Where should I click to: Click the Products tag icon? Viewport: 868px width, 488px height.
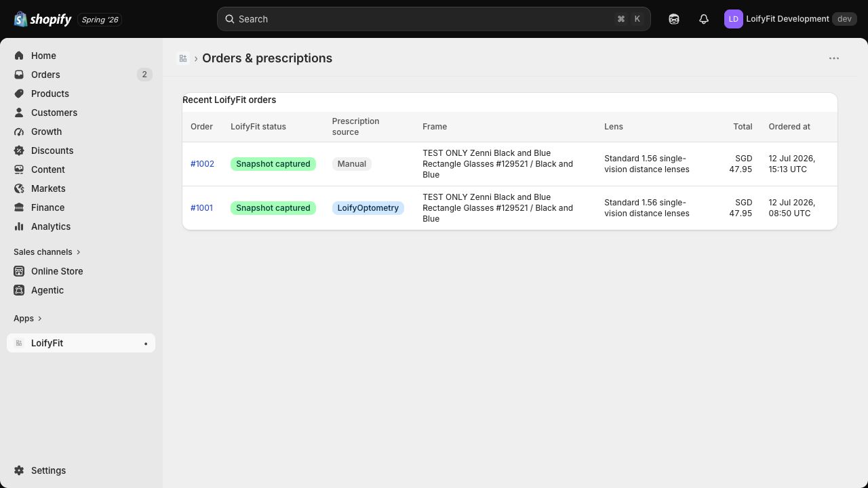click(19, 94)
